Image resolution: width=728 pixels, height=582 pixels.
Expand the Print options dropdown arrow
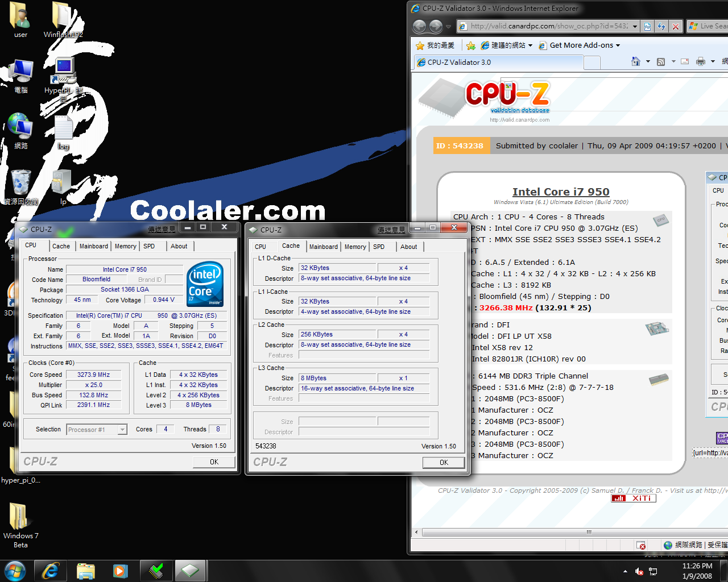pyautogui.click(x=713, y=61)
